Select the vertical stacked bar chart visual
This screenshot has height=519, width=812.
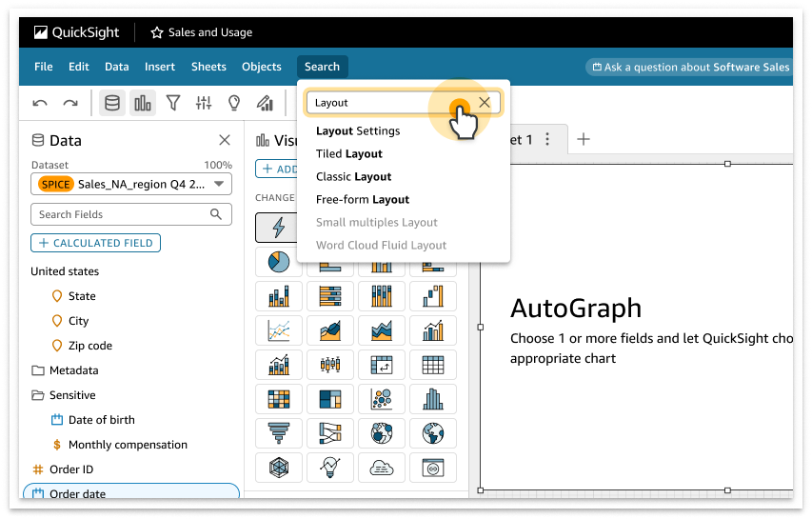[x=279, y=296]
